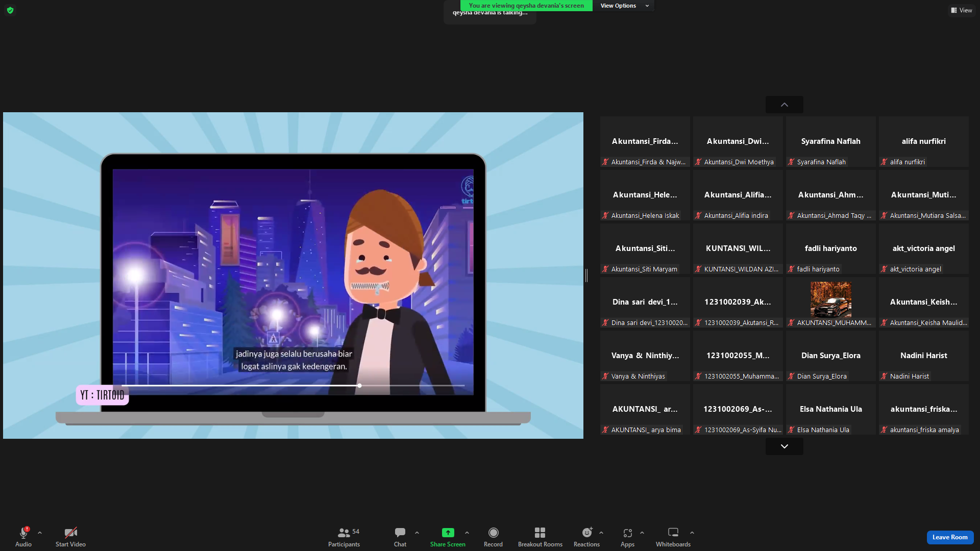The width and height of the screenshot is (980, 551).
Task: Click muted mic icon beside fadli hariyanto
Action: 791,269
